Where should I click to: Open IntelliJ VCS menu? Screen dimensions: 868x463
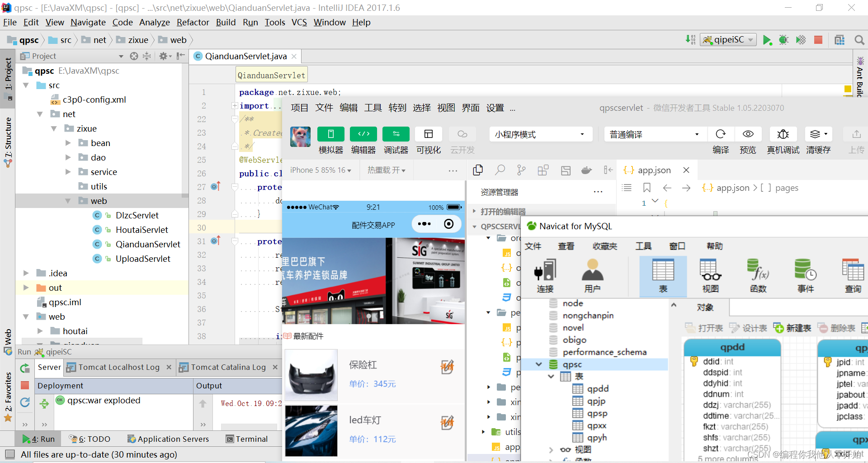click(x=299, y=22)
